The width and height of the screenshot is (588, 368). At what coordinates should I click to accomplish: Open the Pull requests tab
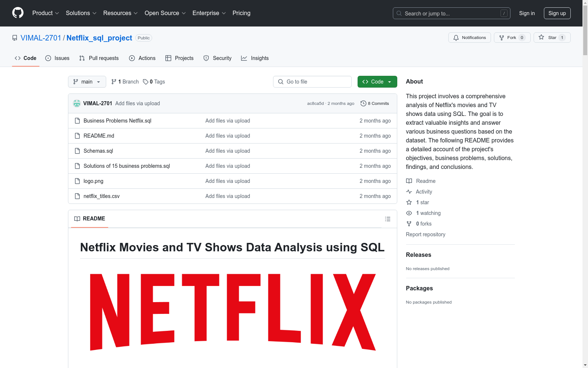(99, 58)
